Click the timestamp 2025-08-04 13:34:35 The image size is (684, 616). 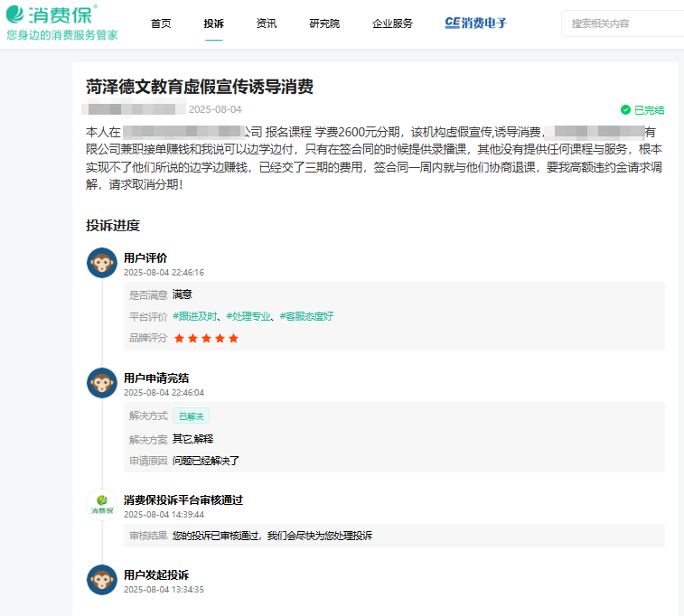click(x=164, y=590)
